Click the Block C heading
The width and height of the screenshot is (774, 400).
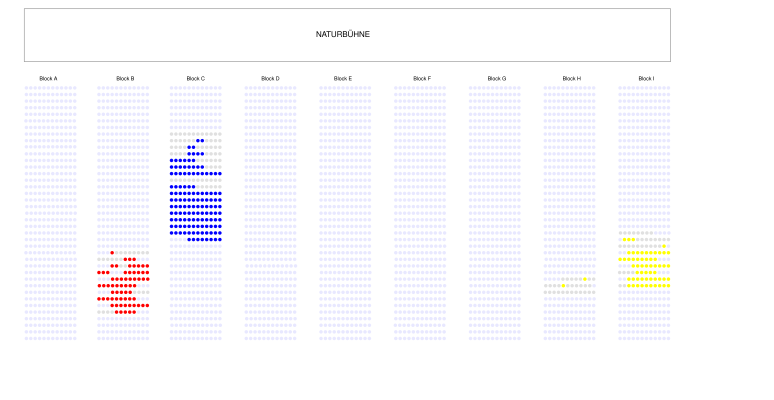pyautogui.click(x=195, y=78)
